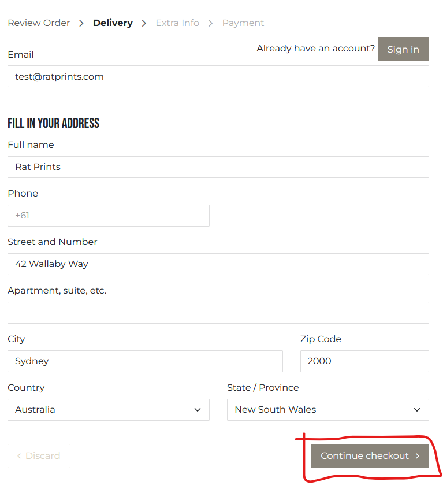Open the Country dropdown

[108, 410]
